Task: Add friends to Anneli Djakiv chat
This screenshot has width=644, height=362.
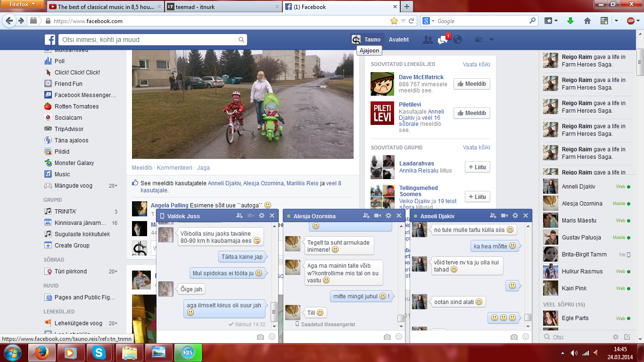Action: 493,216
